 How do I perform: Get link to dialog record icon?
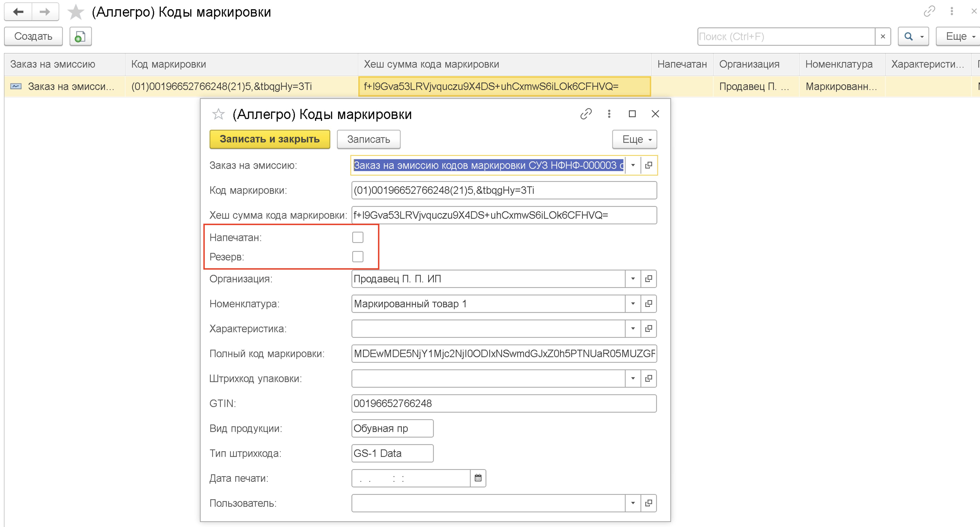[x=586, y=114]
